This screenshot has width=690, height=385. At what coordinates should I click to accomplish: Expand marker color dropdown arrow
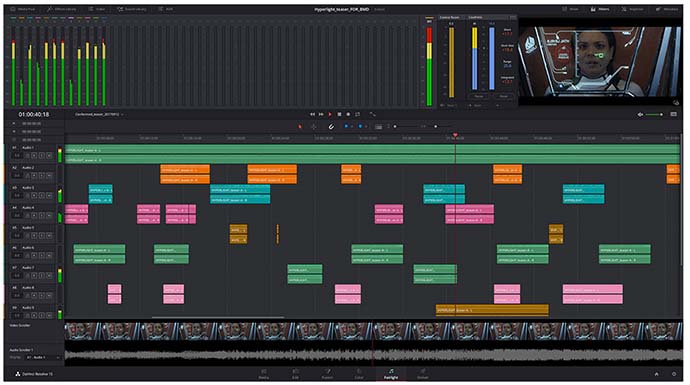(366, 127)
